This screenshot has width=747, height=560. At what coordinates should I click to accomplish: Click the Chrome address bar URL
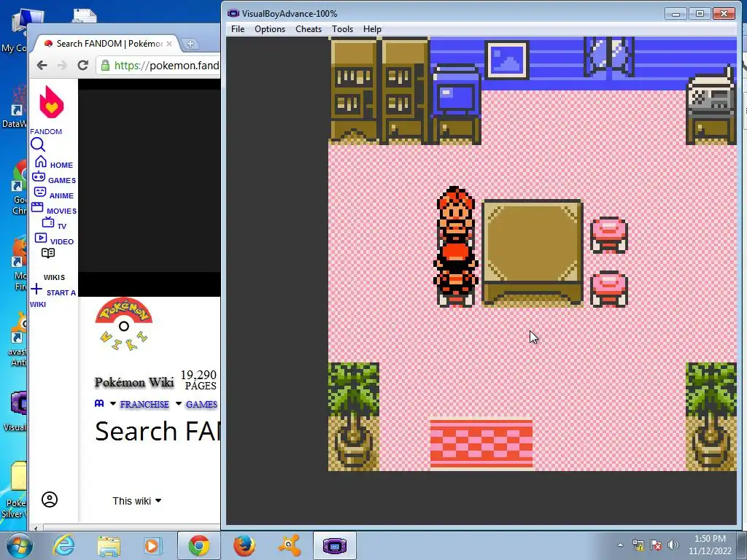point(166,65)
